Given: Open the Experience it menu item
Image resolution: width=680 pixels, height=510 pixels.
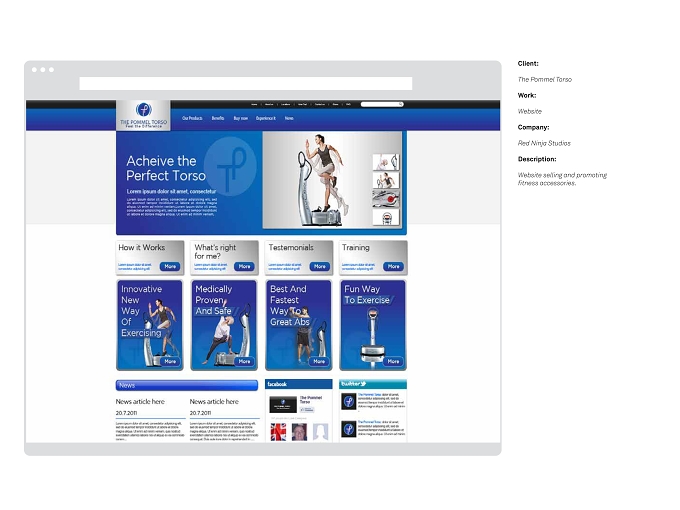Looking at the screenshot, I should pos(265,118).
